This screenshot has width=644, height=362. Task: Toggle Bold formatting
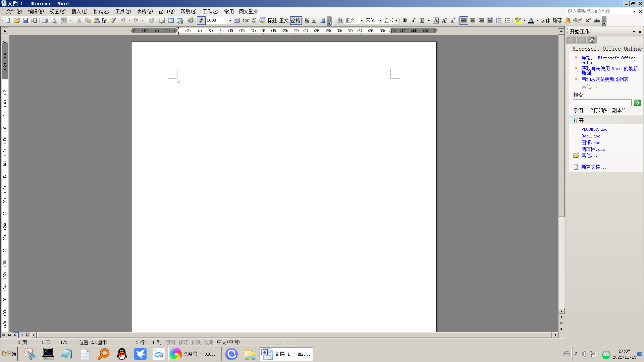[x=405, y=20]
